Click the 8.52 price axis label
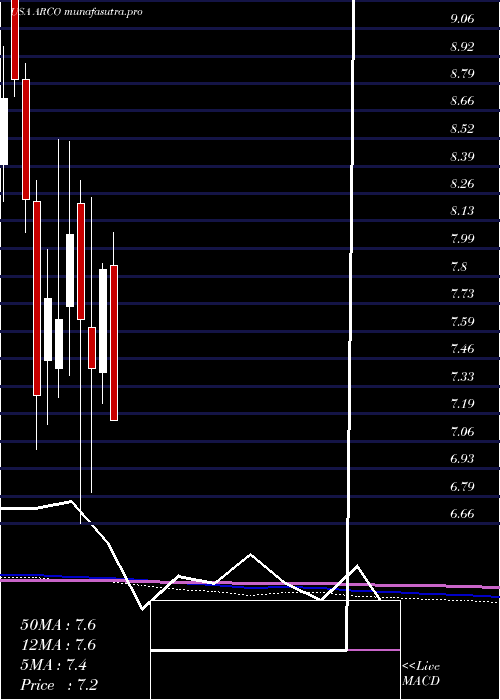This screenshot has width=500, height=700. tap(462, 129)
